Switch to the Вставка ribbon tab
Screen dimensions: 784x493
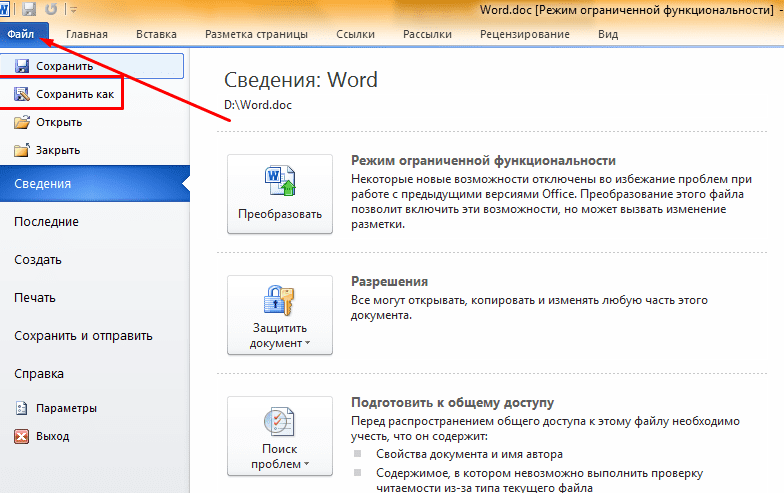coord(156,34)
